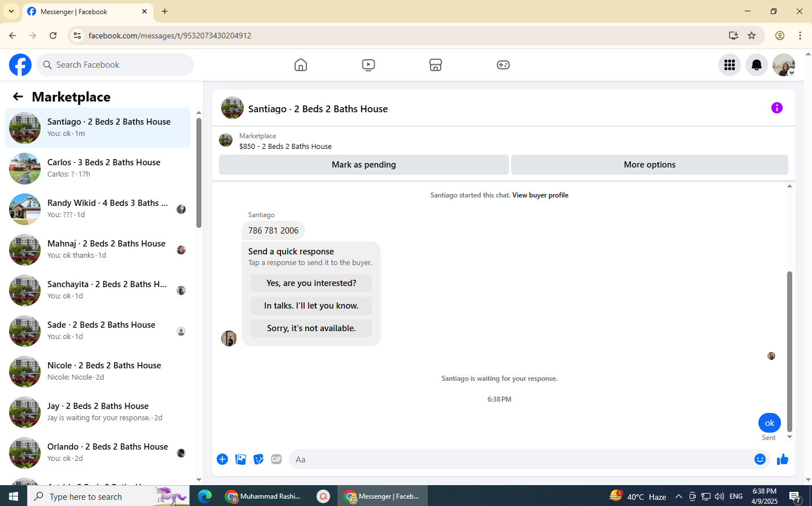Bookmark this page star icon
This screenshot has width=812, height=506.
(x=752, y=36)
